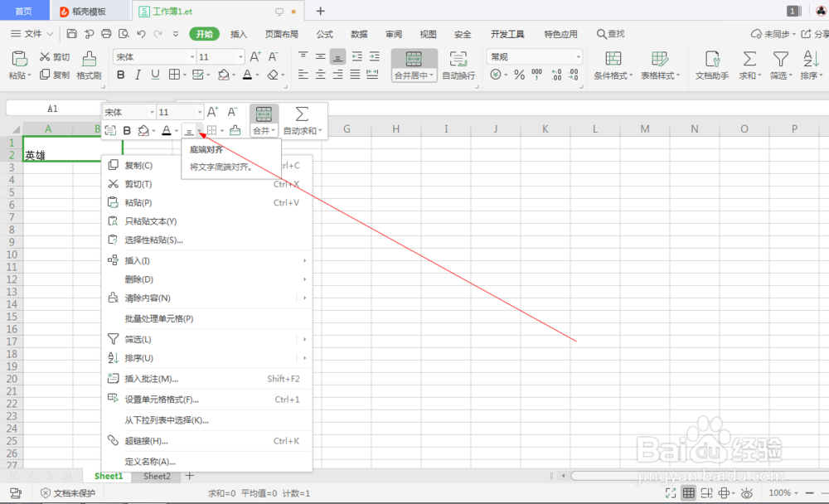Image resolution: width=829 pixels, height=504 pixels.
Task: Click the Save icon in quick access bar
Action: (72, 34)
